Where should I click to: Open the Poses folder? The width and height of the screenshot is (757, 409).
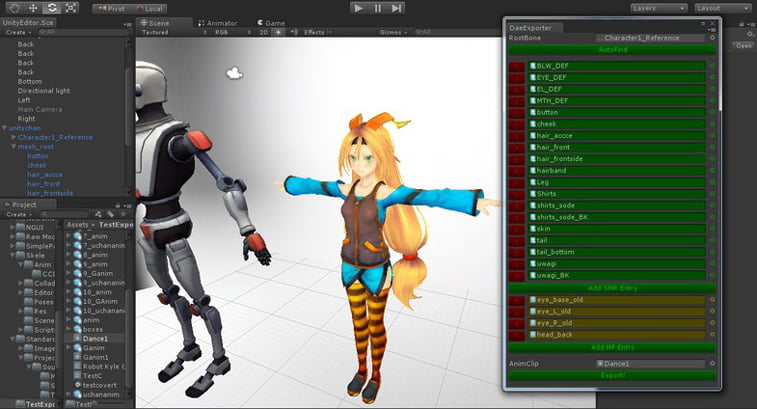pyautogui.click(x=39, y=302)
